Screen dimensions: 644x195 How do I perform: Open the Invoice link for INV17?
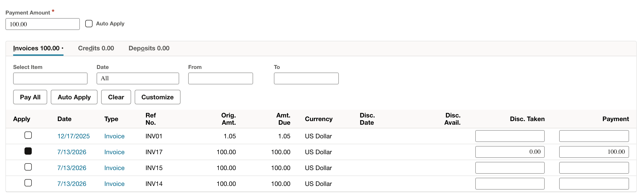pos(114,152)
